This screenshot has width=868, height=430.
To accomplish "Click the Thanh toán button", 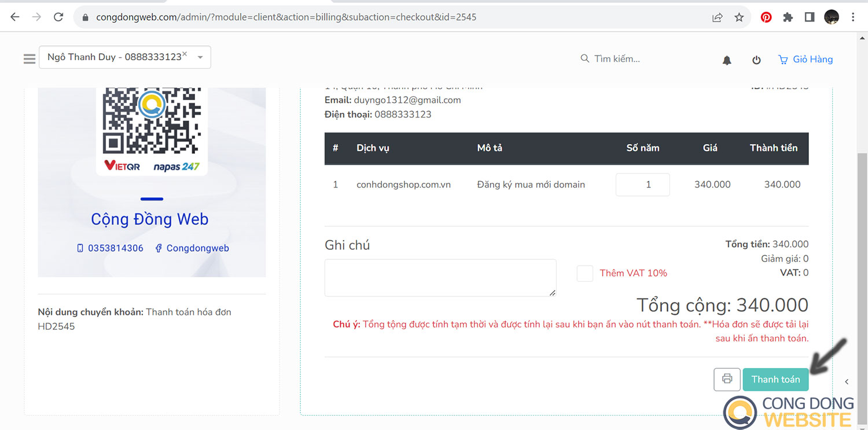I will 775,379.
